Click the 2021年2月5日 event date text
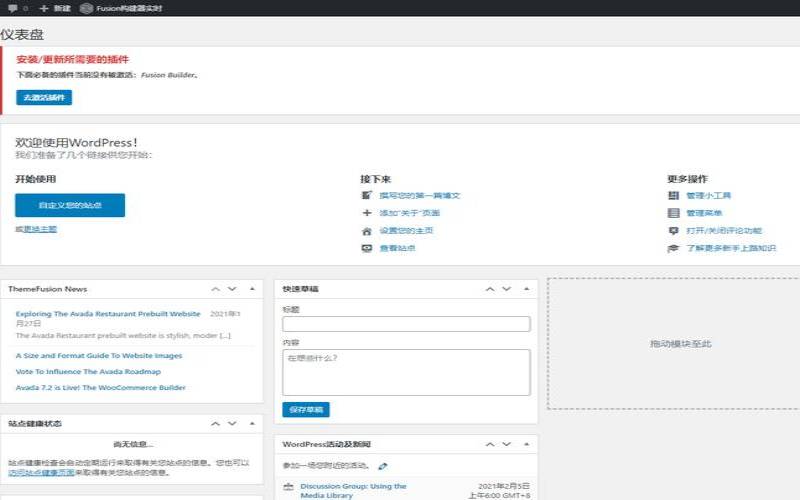The height and width of the screenshot is (500, 800). coord(504,486)
